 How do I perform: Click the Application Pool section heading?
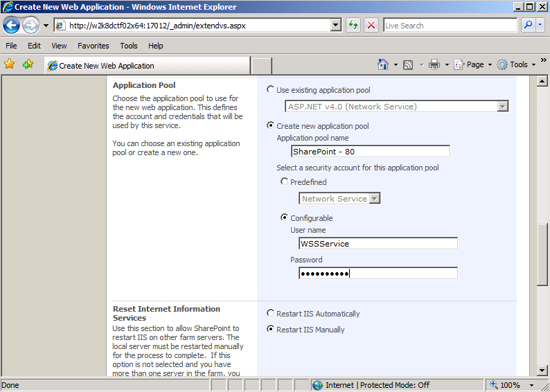[144, 85]
